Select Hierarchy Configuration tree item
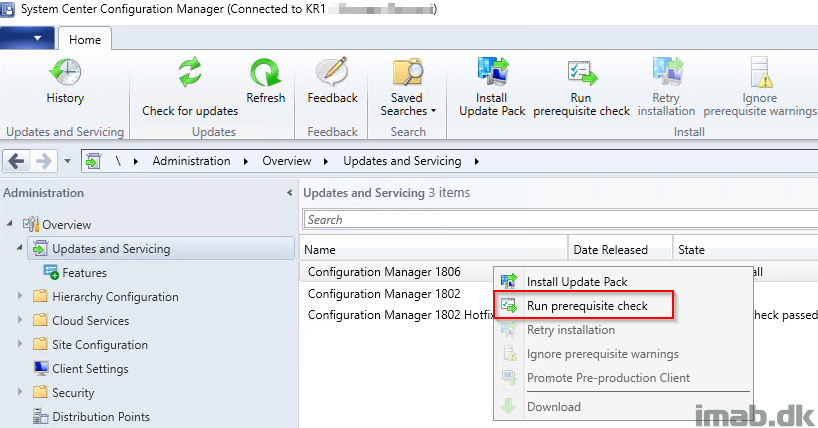Image resolution: width=818 pixels, height=428 pixels. pyautogui.click(x=115, y=296)
